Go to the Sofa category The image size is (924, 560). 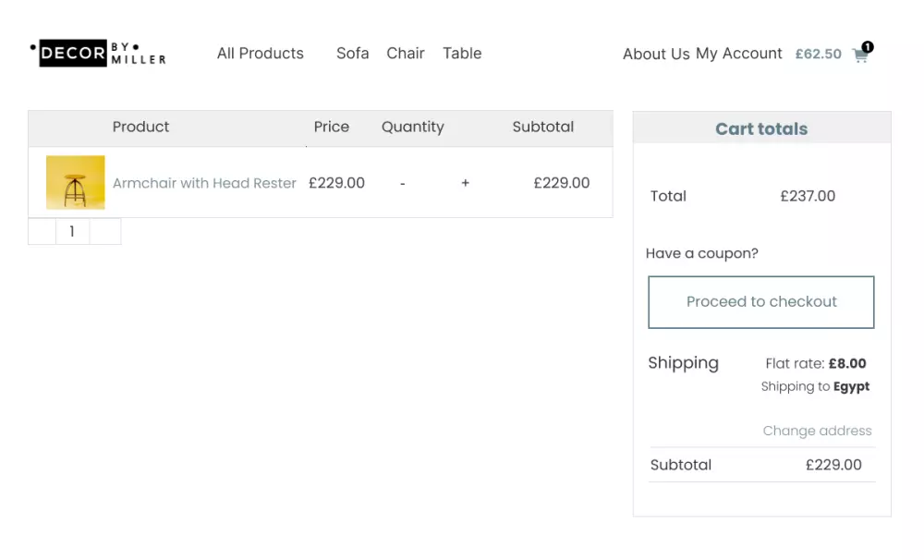point(353,54)
